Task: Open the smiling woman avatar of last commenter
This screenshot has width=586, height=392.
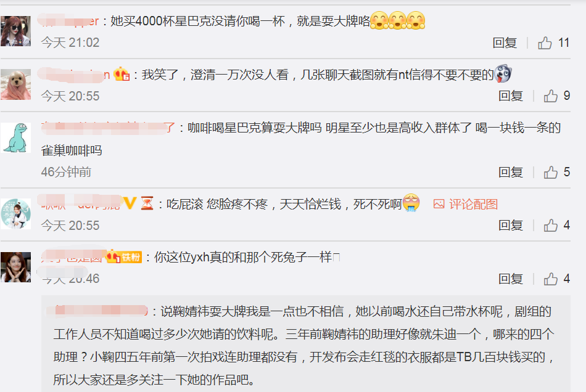Action: [x=15, y=267]
